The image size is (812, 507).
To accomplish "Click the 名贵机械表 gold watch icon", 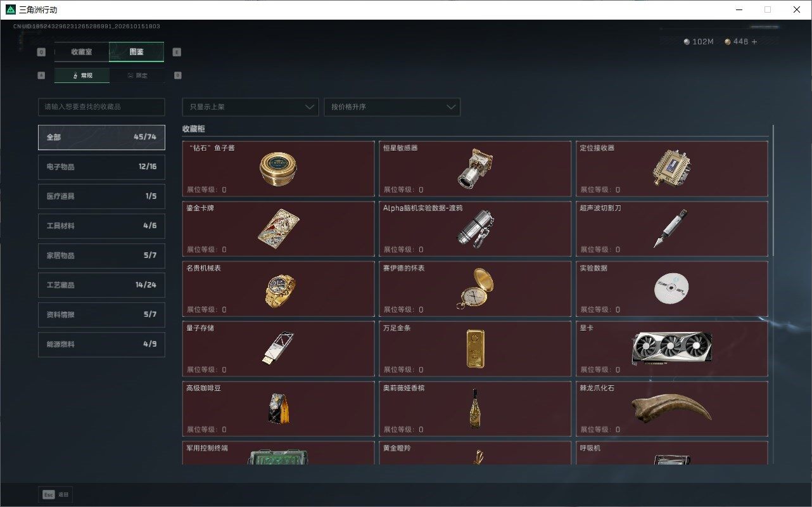I will 280,290.
